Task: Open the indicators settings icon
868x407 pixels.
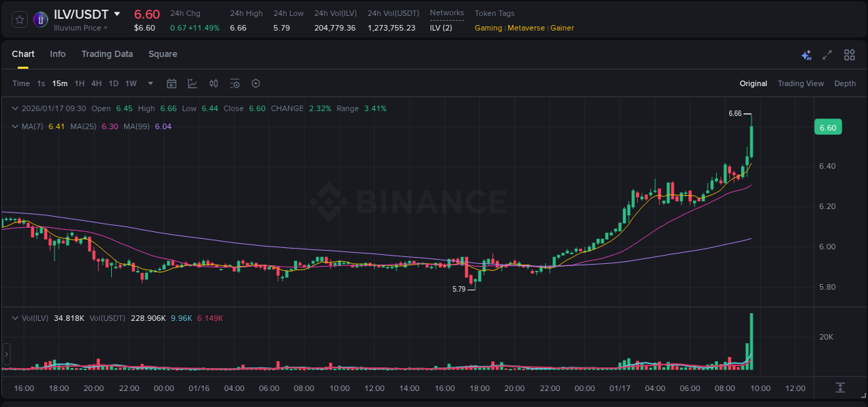Action: (235, 83)
